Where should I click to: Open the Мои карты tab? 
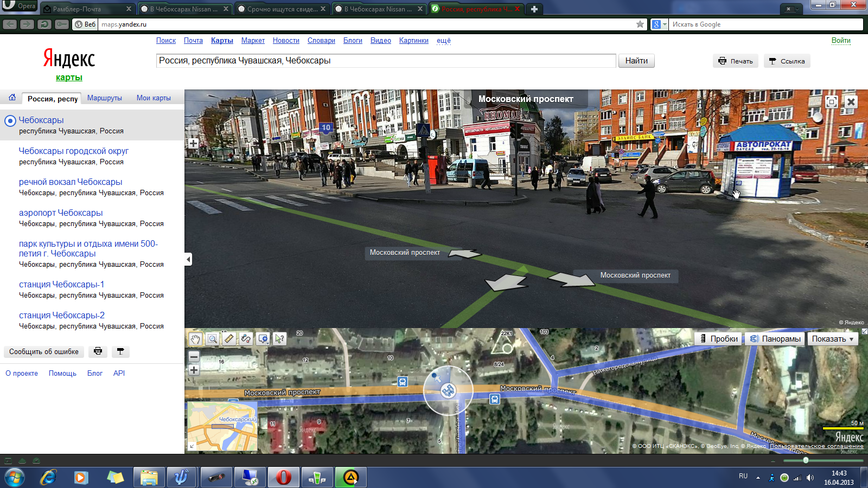[x=154, y=98]
